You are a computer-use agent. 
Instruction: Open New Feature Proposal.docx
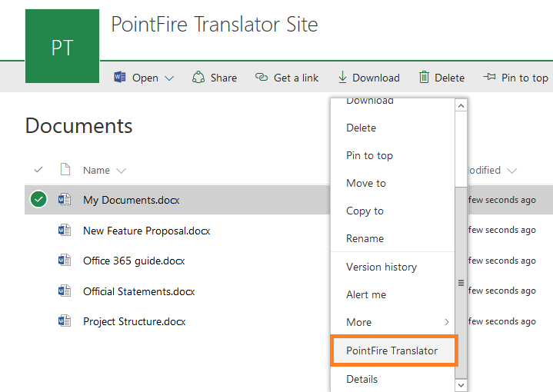pyautogui.click(x=147, y=231)
